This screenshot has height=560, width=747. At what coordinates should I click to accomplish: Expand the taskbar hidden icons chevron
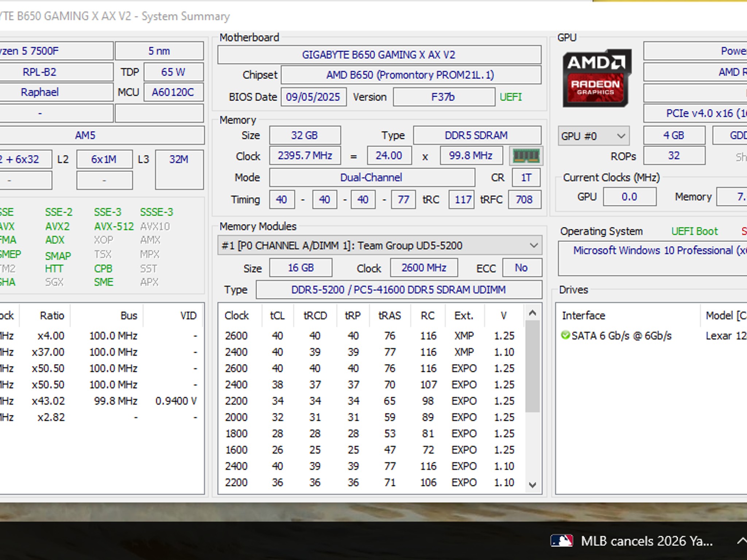[x=742, y=541]
